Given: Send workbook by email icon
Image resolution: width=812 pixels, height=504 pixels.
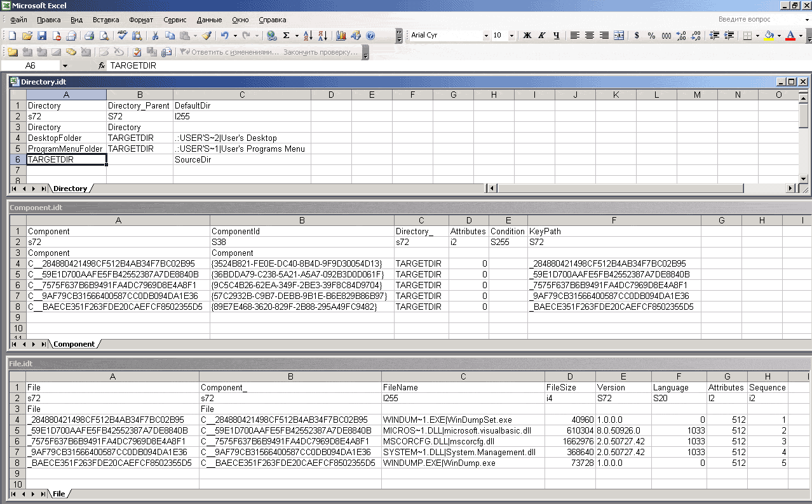Looking at the screenshot, I should pyautogui.click(x=71, y=36).
